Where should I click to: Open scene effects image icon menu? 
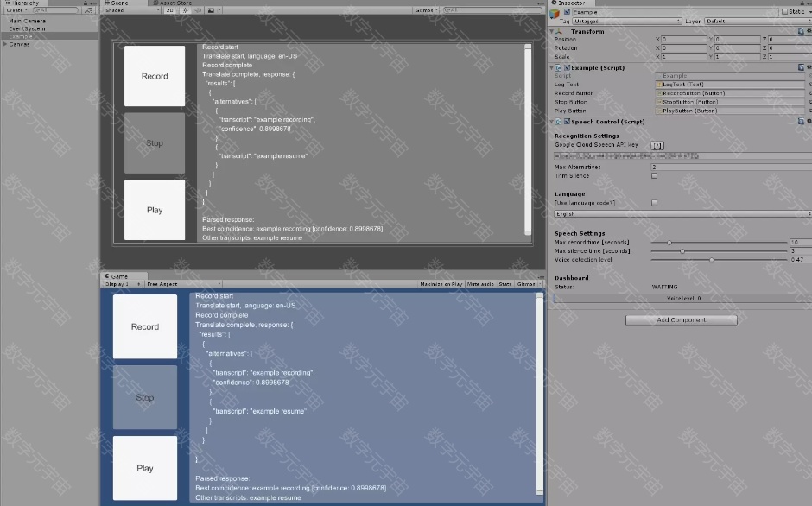[x=210, y=11]
